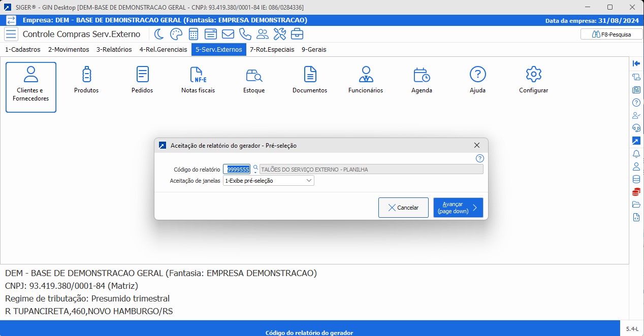
Task: Open the color palette theme icon
Action: point(176,34)
